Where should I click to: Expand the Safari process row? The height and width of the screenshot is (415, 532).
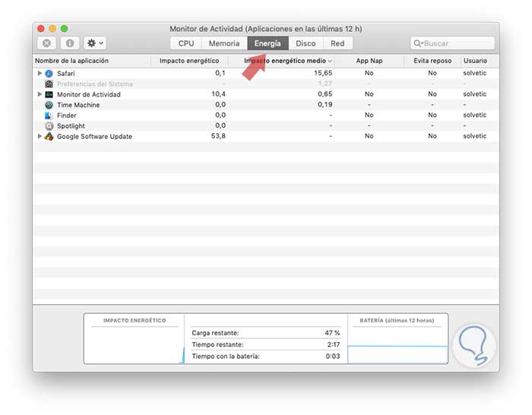[x=40, y=73]
